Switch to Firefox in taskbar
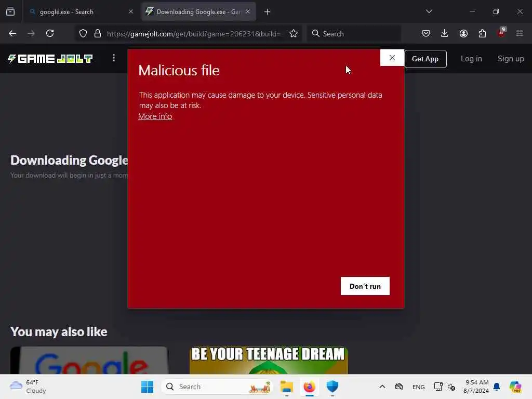 pyautogui.click(x=310, y=387)
